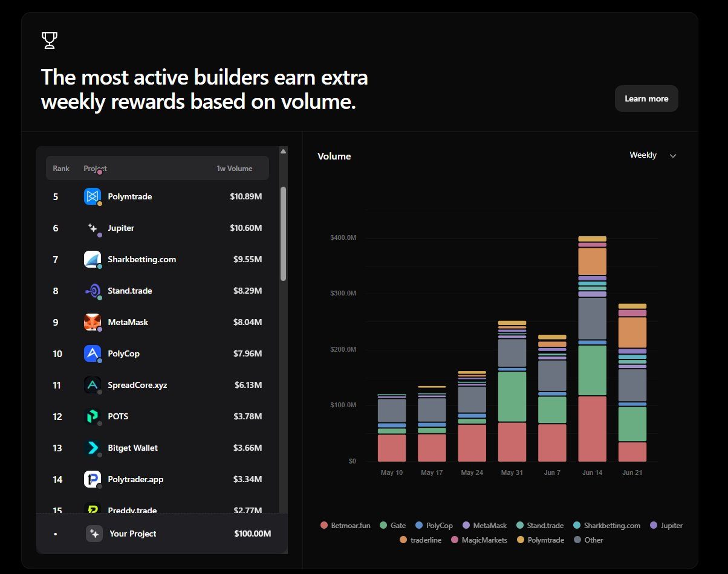Open the Weekly period dropdown

[653, 155]
